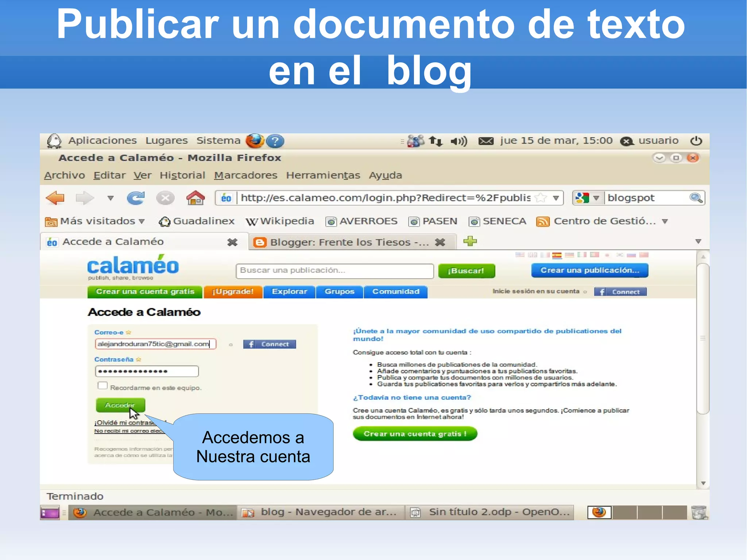This screenshot has width=747, height=560.
Task: Open the Comunidad tab
Action: click(x=396, y=291)
